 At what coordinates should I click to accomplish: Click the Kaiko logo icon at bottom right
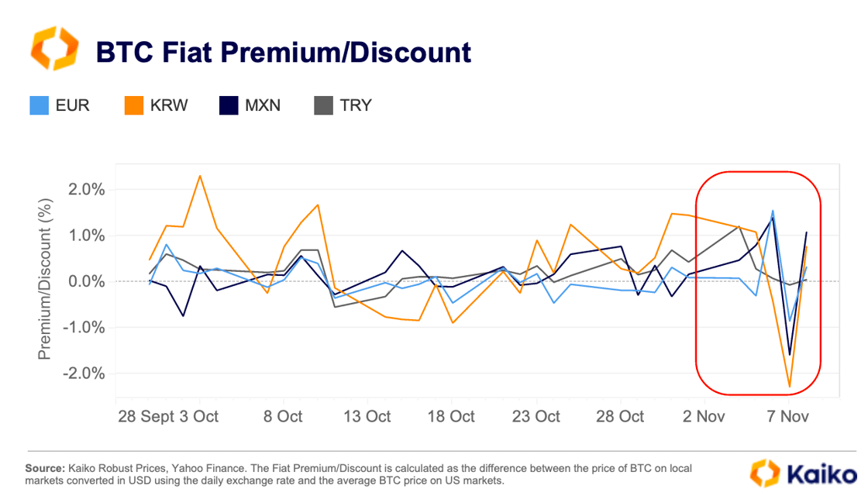pyautogui.click(x=763, y=474)
